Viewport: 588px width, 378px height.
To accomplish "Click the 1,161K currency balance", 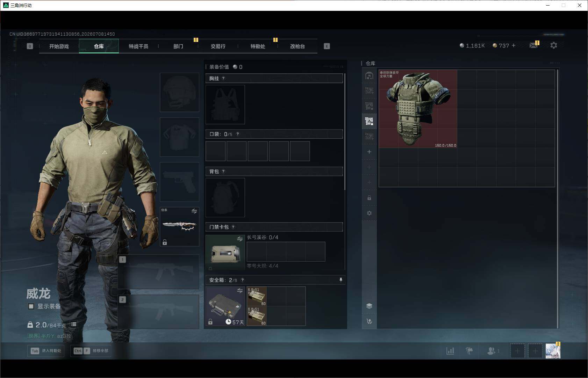I will coord(472,46).
